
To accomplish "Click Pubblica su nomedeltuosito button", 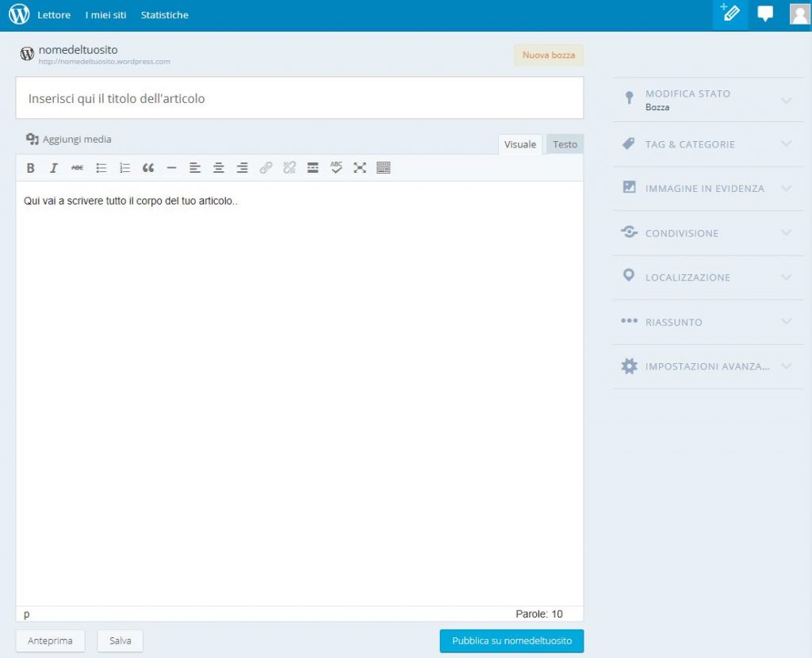I will (511, 641).
